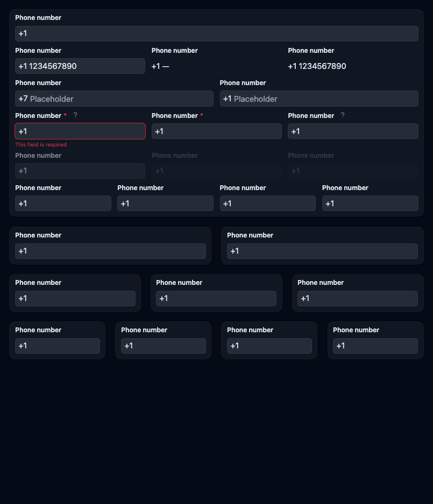This screenshot has height=504, width=433.
Task: Click the phone field under the help-icon-only label
Action: (x=353, y=131)
